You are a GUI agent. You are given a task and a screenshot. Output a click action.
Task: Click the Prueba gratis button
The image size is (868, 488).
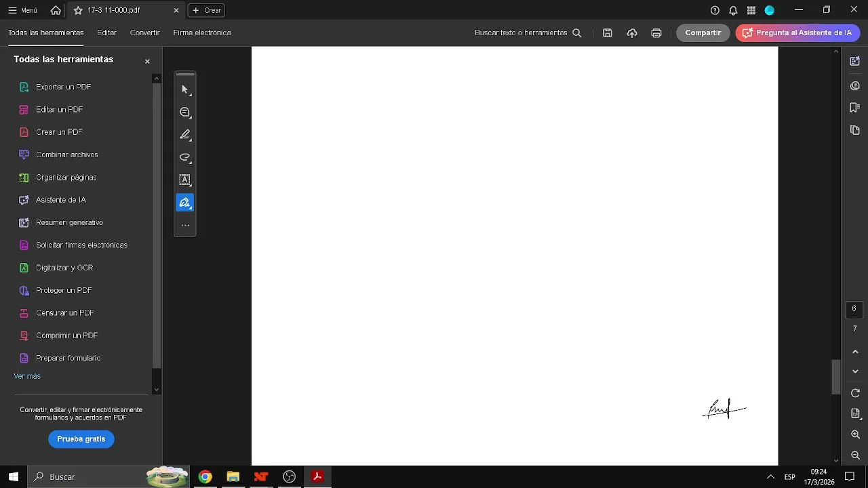click(81, 439)
